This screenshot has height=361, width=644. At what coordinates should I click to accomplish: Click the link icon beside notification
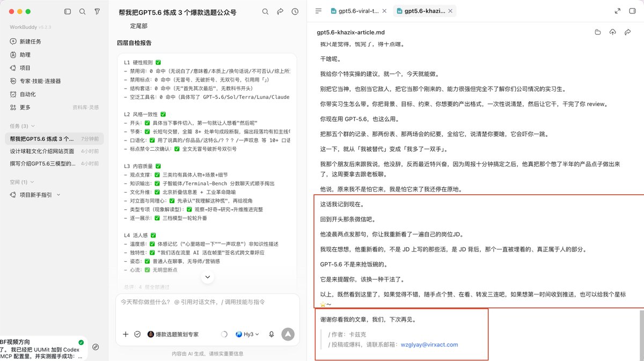(x=96, y=347)
